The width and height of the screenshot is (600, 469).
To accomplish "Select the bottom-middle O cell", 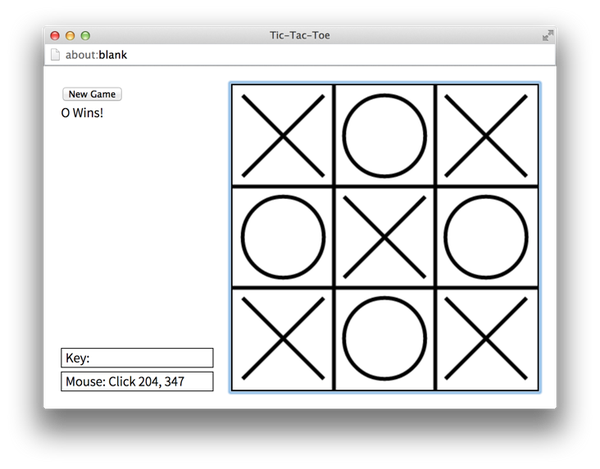I will click(385, 339).
